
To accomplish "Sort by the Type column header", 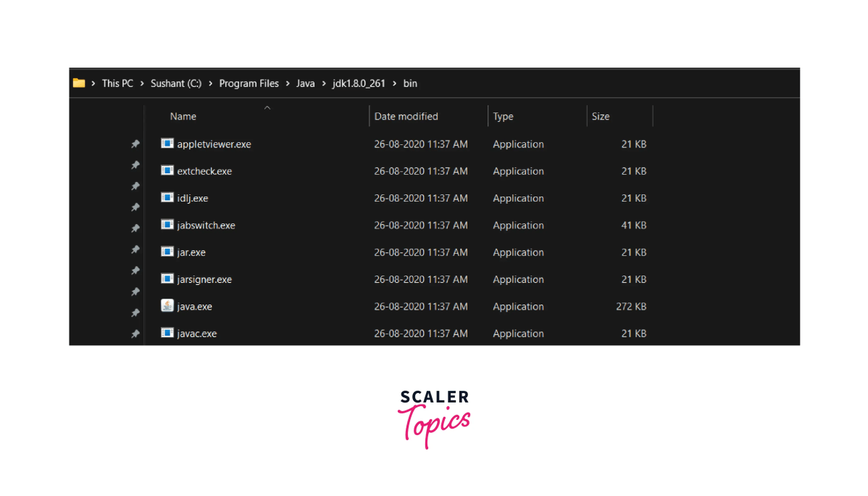I will pyautogui.click(x=504, y=116).
